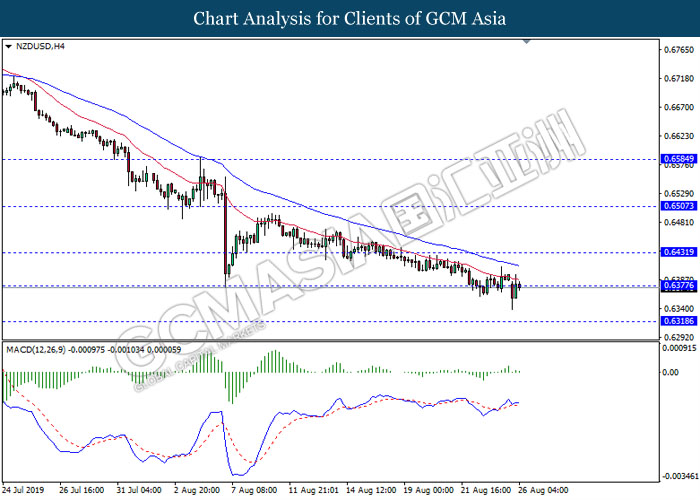700x500 pixels.
Task: Click the 2 Aug 20:00 time label
Action: [196, 490]
